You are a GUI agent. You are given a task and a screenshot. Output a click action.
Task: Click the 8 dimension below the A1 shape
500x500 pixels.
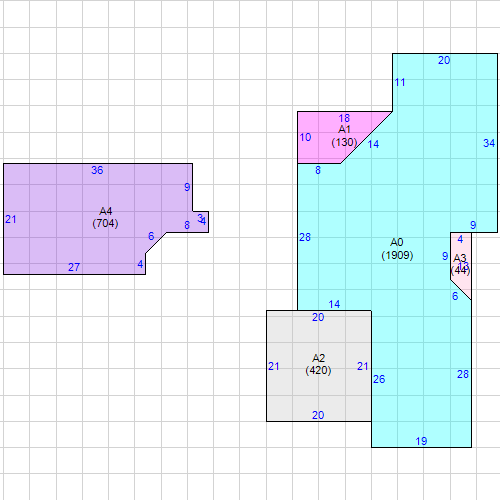318,170
